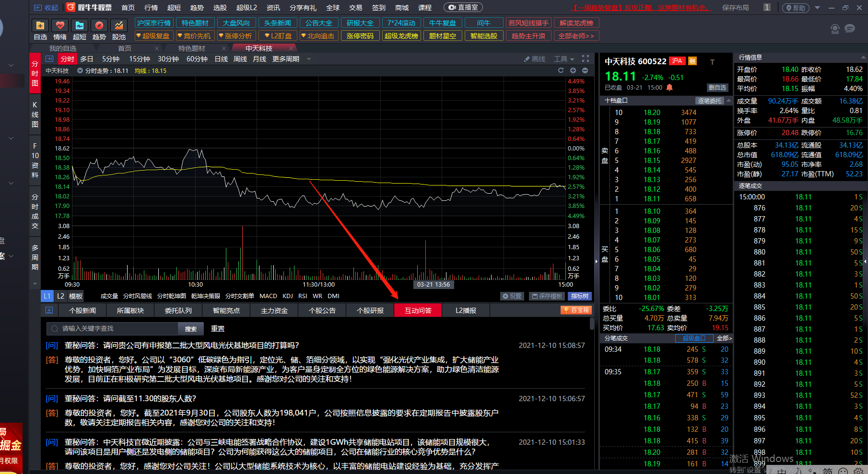Viewport: 868px width, 474px height.
Task: Click the chart refresh icon
Action: pos(561,70)
